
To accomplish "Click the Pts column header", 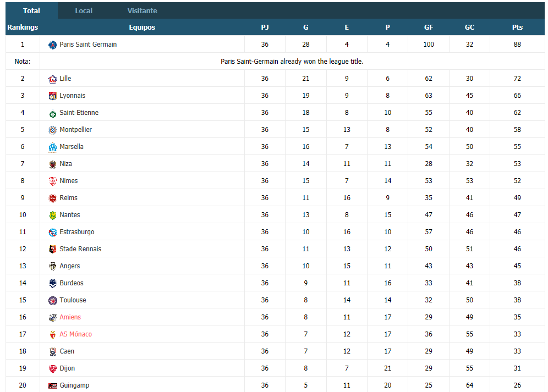I will [517, 27].
